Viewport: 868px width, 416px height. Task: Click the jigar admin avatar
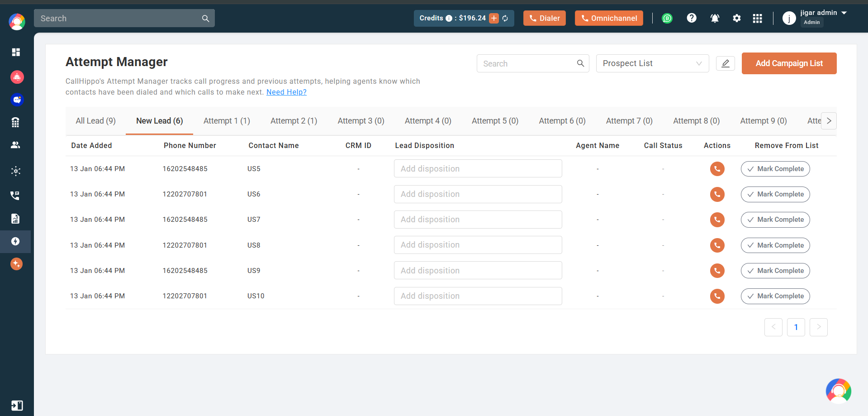coord(789,18)
